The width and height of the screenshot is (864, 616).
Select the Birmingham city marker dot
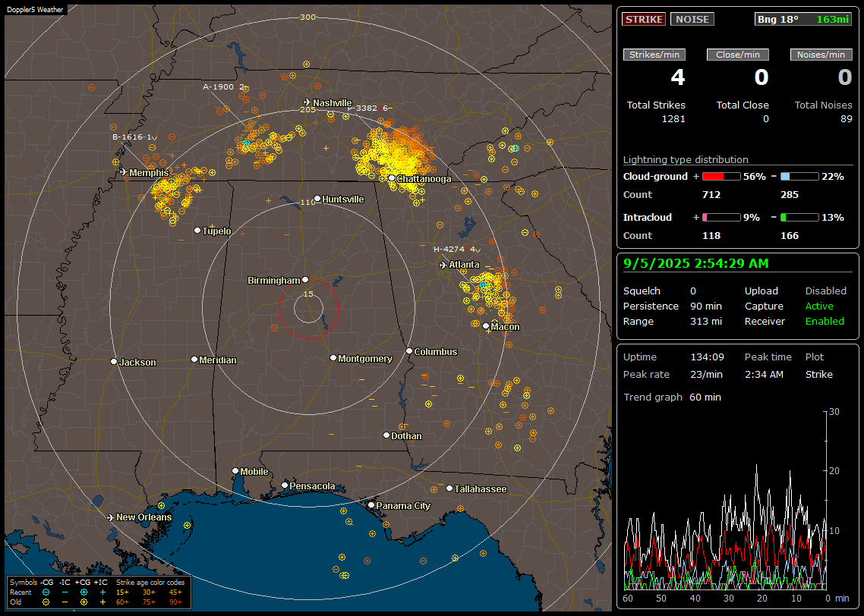pyautogui.click(x=305, y=280)
